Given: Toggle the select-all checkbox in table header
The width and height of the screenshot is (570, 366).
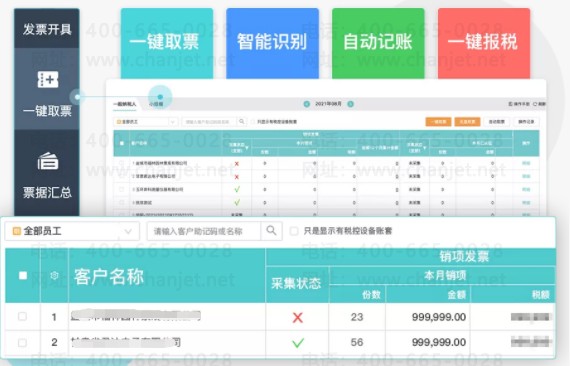Looking at the screenshot, I should [23, 275].
